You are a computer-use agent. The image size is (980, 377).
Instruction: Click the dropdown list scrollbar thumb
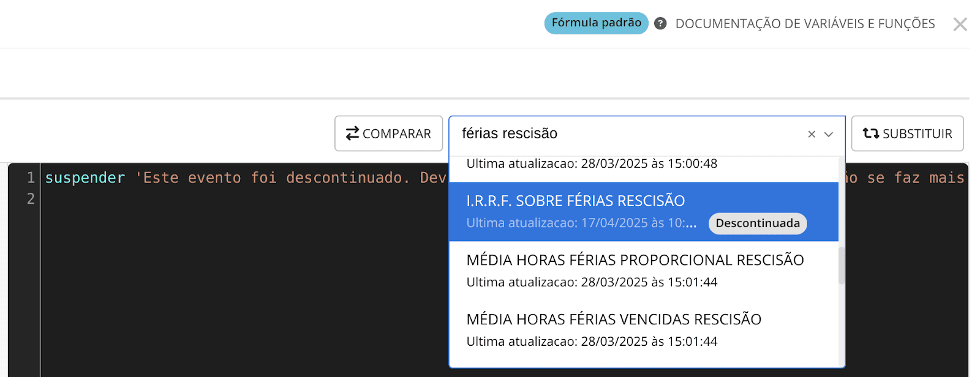(842, 265)
